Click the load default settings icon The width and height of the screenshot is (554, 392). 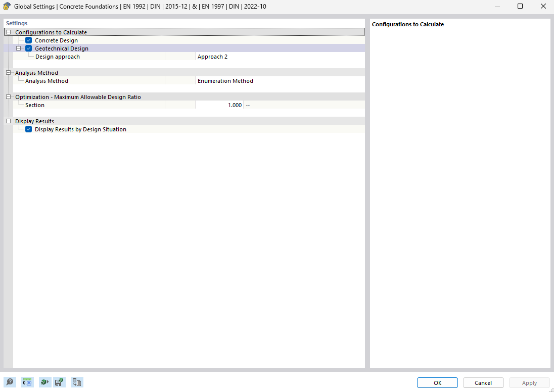[45, 382]
